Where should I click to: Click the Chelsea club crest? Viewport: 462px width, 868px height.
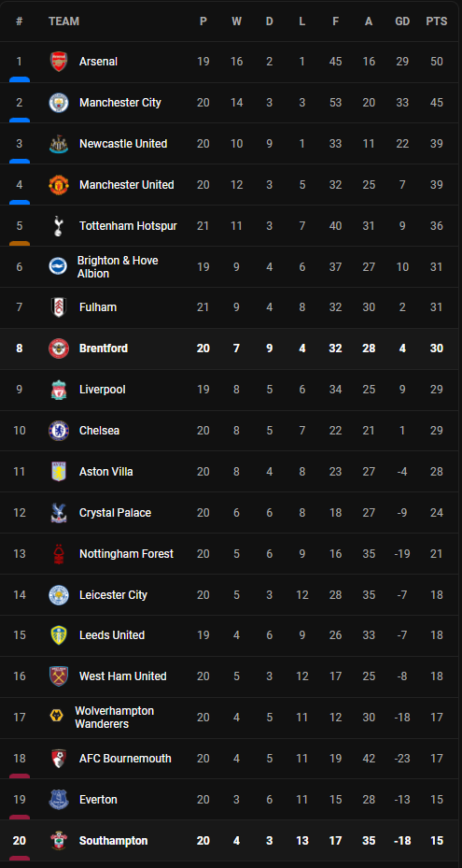(58, 431)
